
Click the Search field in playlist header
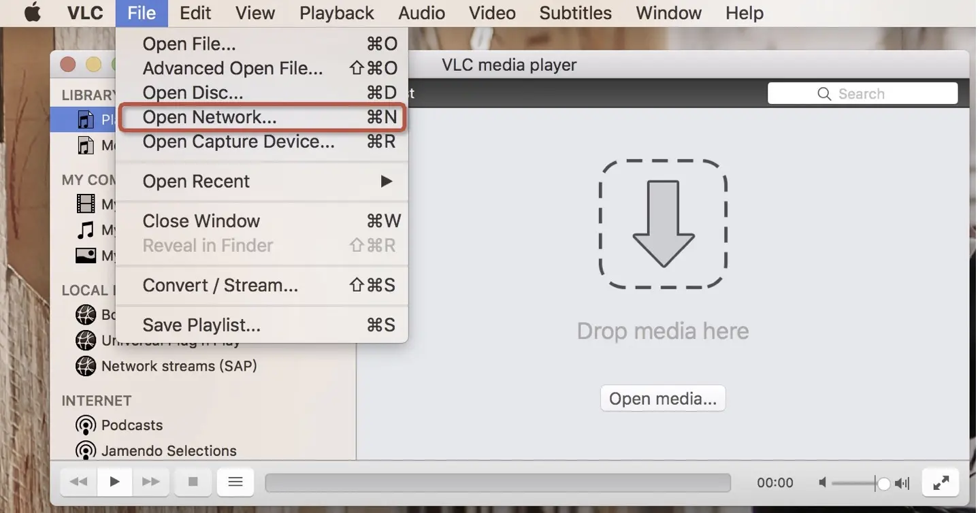pos(862,94)
